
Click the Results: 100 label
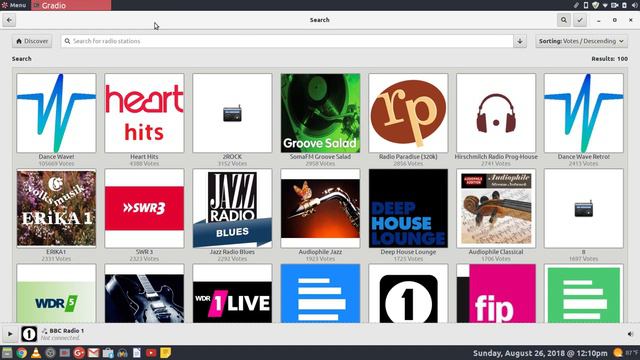click(x=609, y=59)
